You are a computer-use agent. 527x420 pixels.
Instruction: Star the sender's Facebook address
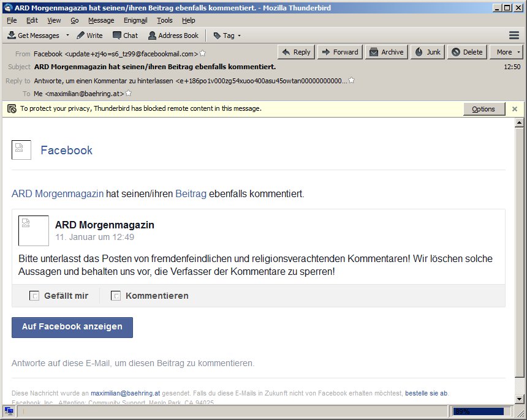pos(203,53)
